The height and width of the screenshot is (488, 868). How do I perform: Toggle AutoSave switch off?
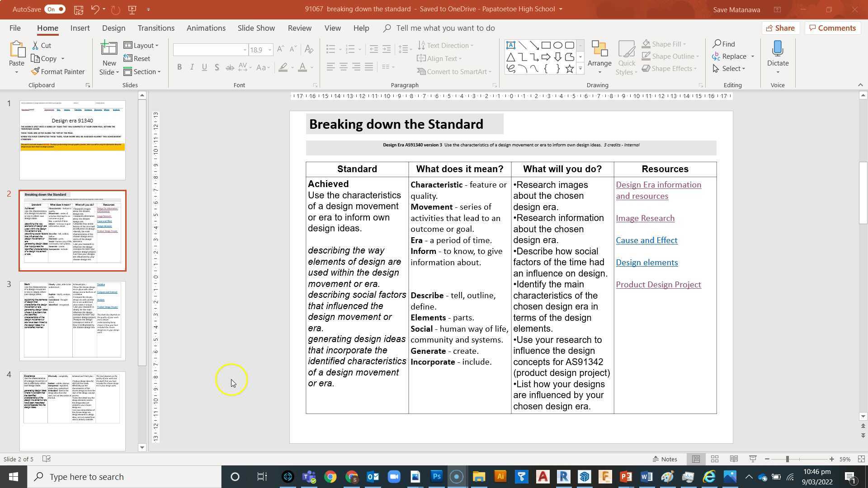pos(55,9)
